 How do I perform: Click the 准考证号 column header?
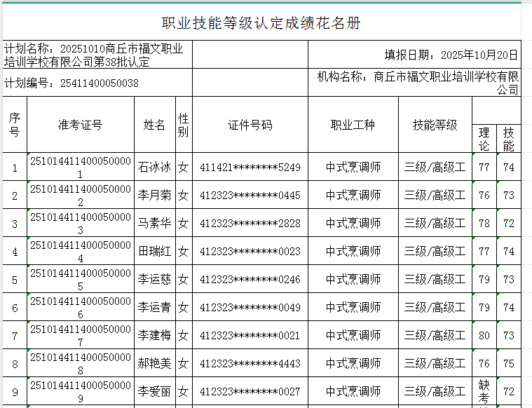pos(80,125)
